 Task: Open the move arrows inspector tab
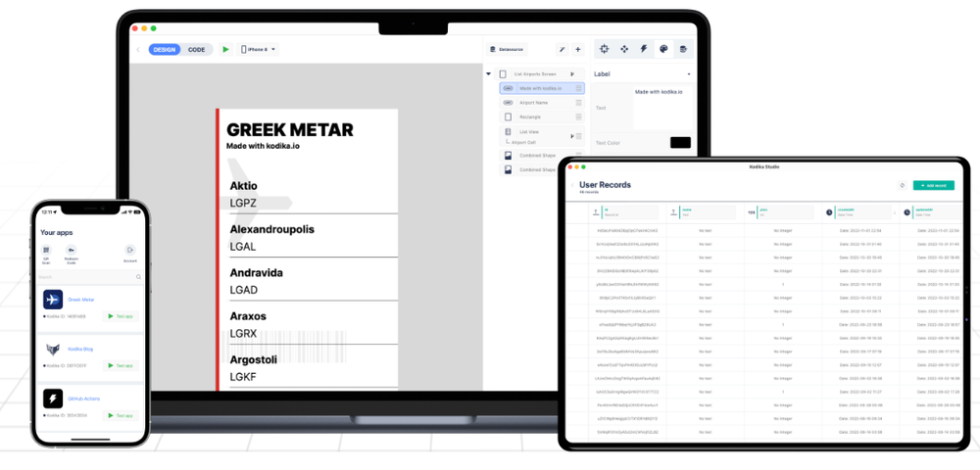click(x=623, y=49)
